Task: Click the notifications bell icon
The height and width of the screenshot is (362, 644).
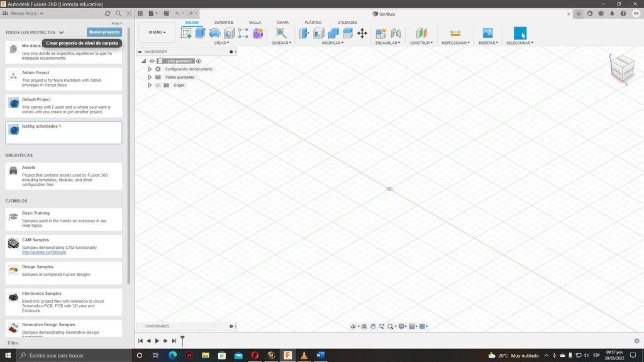Action: click(x=612, y=14)
